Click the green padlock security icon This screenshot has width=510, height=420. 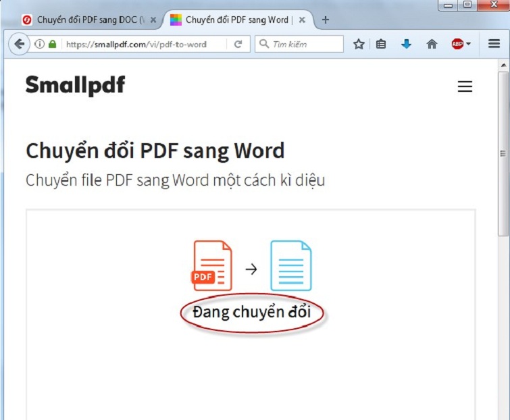(52, 45)
